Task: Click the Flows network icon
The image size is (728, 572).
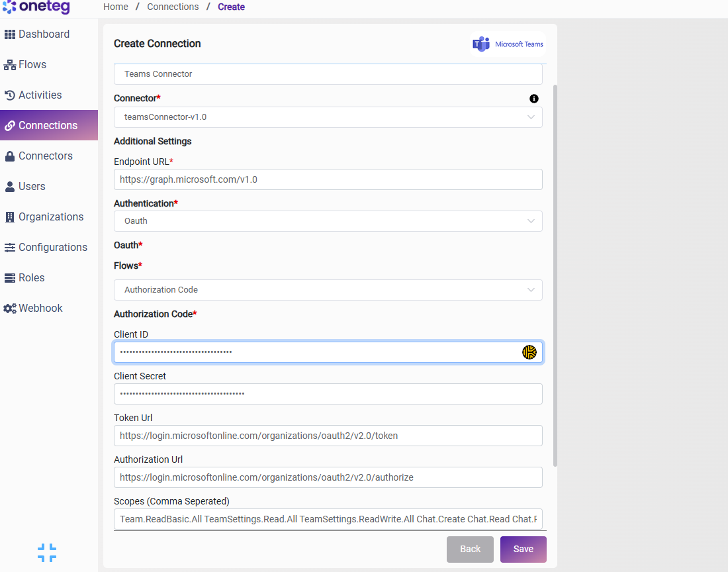Action: click(x=10, y=65)
